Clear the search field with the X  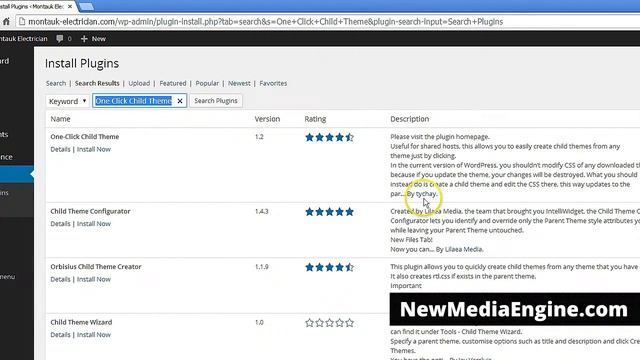180,101
